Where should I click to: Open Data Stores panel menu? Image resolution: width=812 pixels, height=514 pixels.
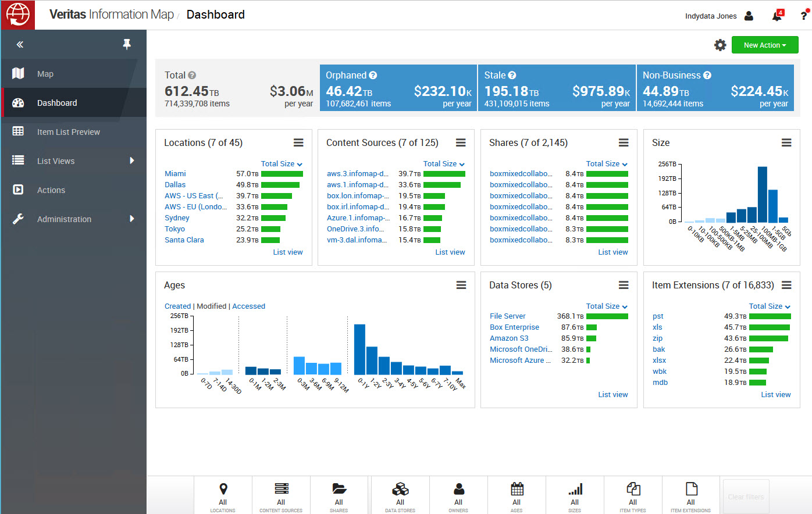tap(624, 285)
